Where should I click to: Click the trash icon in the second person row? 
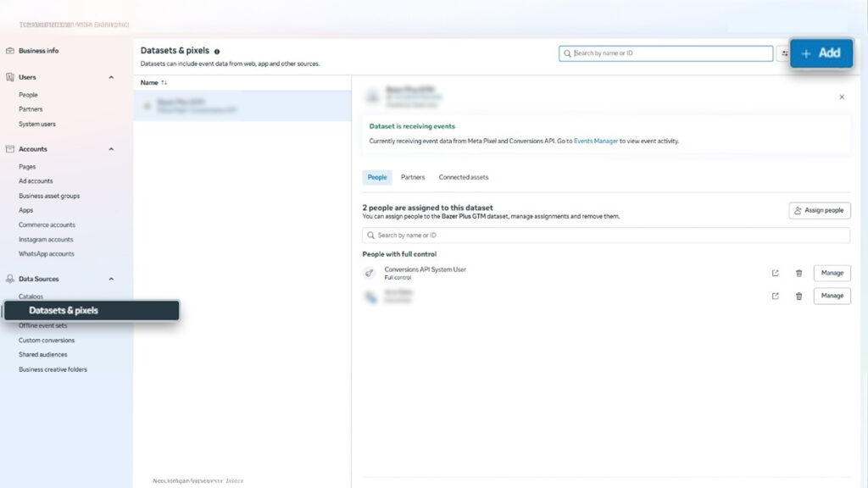click(798, 296)
